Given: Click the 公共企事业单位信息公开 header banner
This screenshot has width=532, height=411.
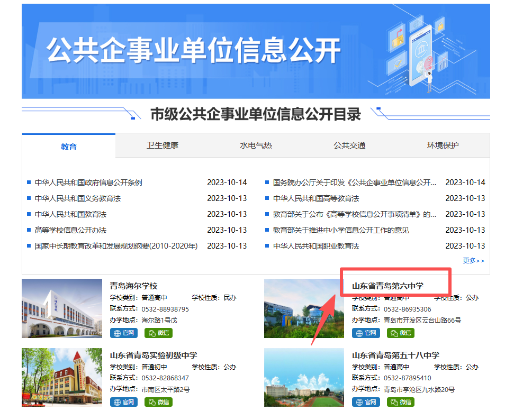Looking at the screenshot, I should (256, 51).
